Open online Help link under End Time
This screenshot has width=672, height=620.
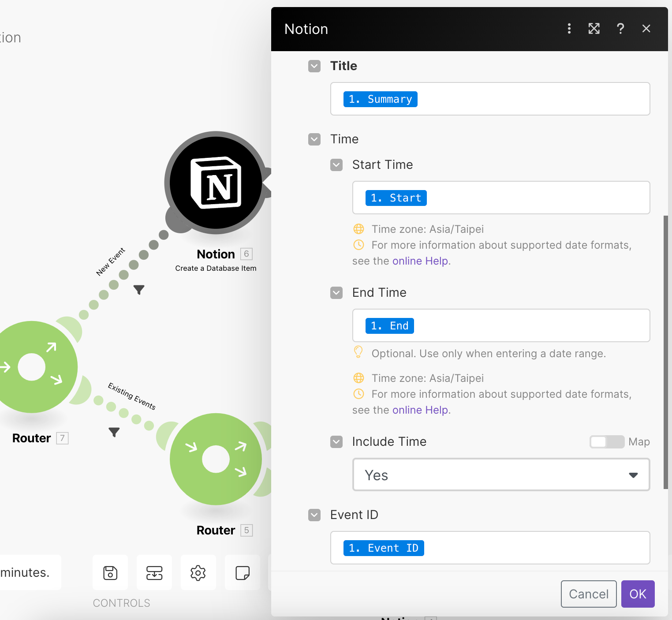click(x=420, y=410)
